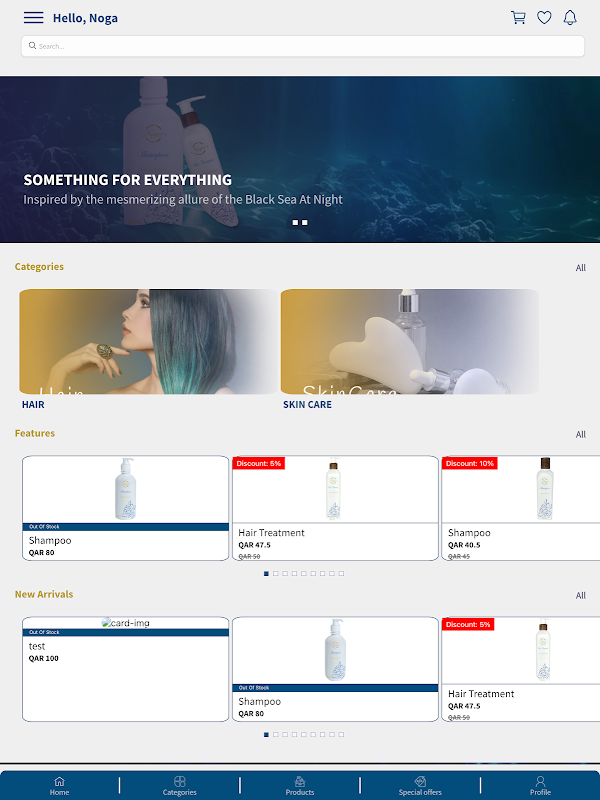Image resolution: width=600 pixels, height=800 pixels.
Task: Click Hair Treatment title in New Arrivals
Action: click(481, 694)
